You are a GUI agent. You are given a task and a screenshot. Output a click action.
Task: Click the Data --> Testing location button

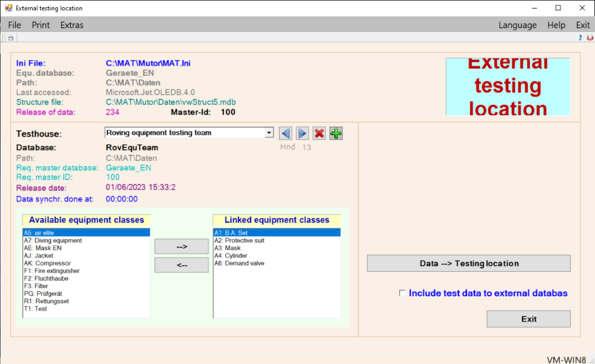468,263
